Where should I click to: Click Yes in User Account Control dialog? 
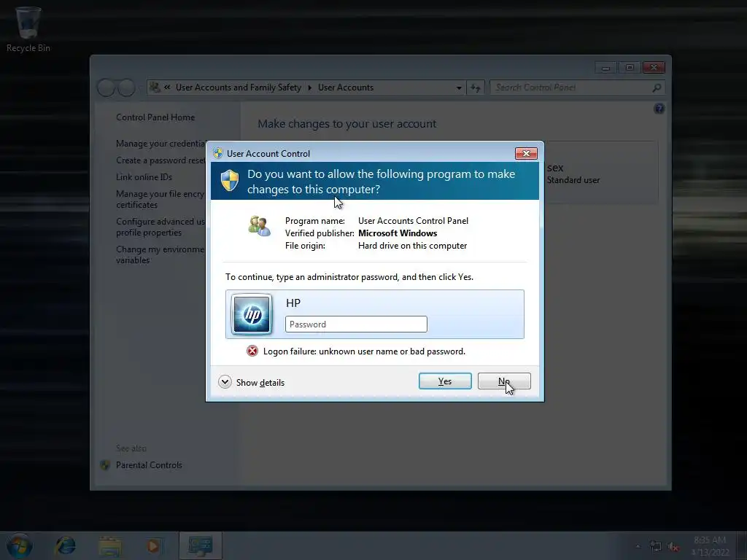(x=445, y=381)
